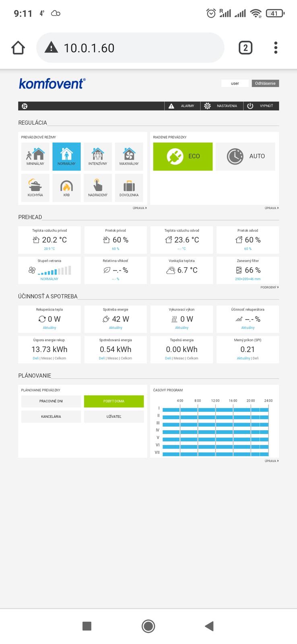Open the Alarmy menu
Image resolution: width=297 pixels, height=644 pixels.
pyautogui.click(x=182, y=106)
